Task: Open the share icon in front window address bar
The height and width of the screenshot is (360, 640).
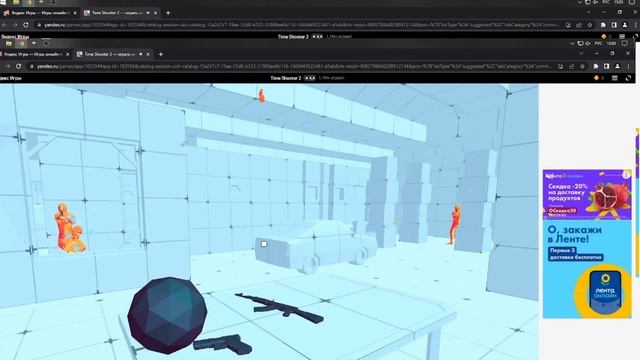Action: pos(572,66)
